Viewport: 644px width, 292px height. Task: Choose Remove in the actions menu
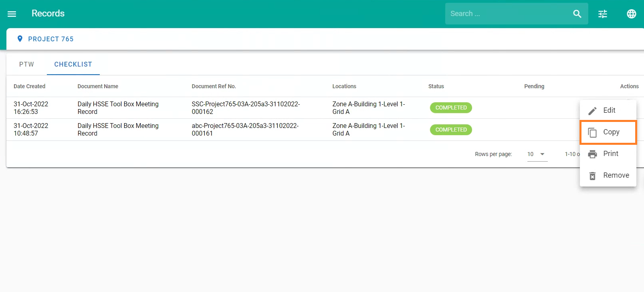click(608, 175)
